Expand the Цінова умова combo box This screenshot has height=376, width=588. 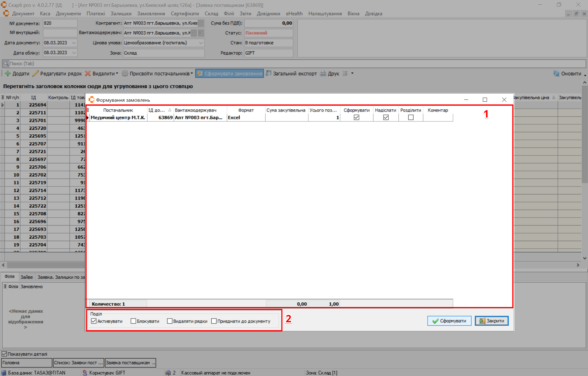click(201, 43)
